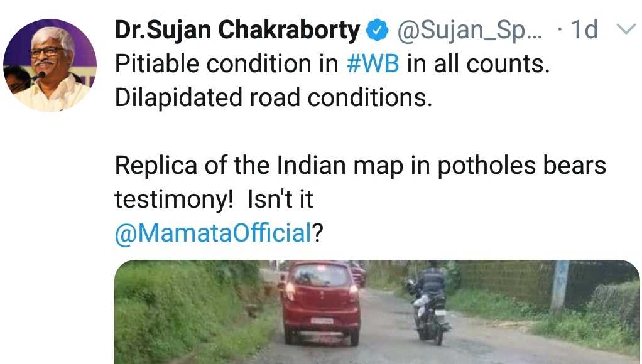This screenshot has width=642, height=364.
Task: Click the "testimony! Isn't it" text
Action: 214,200
